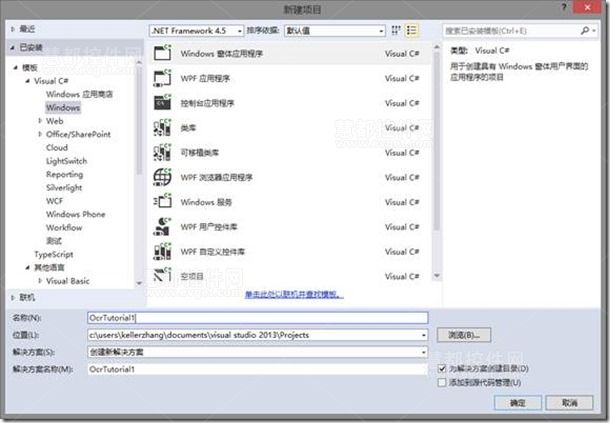Select Reporting in the template tree

tap(65, 174)
